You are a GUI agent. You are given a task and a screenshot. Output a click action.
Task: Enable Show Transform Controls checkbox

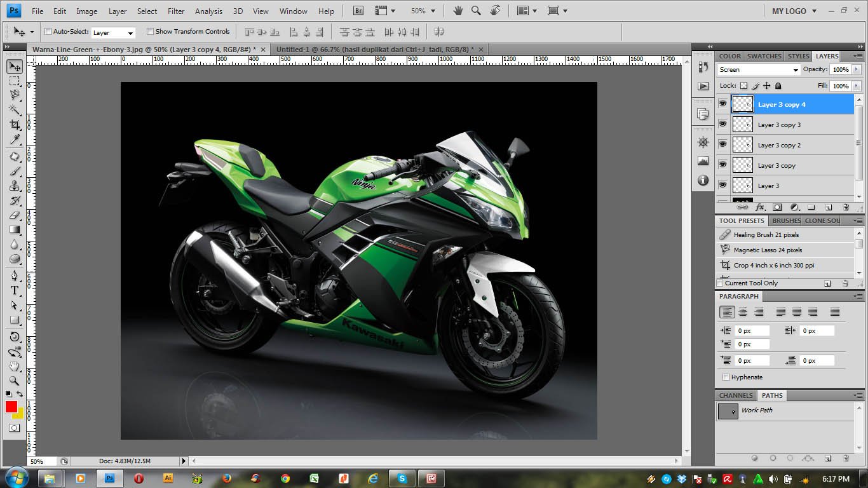click(x=150, y=31)
